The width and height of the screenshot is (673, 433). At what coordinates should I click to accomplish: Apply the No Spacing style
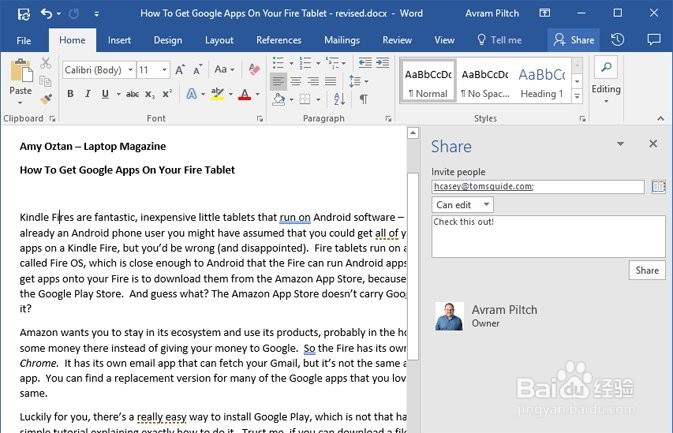[x=485, y=82]
